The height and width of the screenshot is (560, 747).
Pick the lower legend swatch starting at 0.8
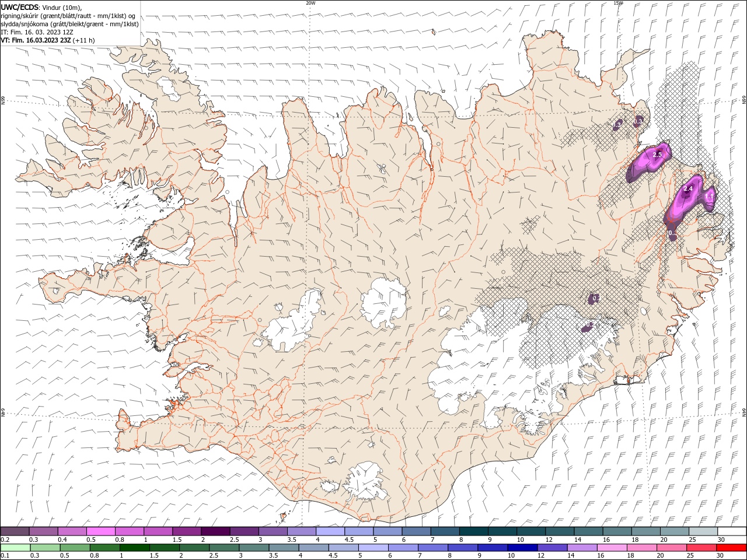104,548
